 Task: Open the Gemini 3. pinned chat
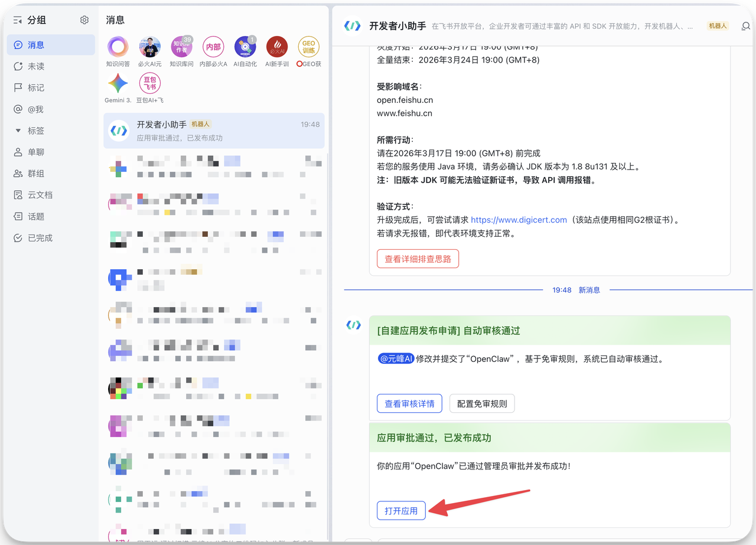click(118, 83)
